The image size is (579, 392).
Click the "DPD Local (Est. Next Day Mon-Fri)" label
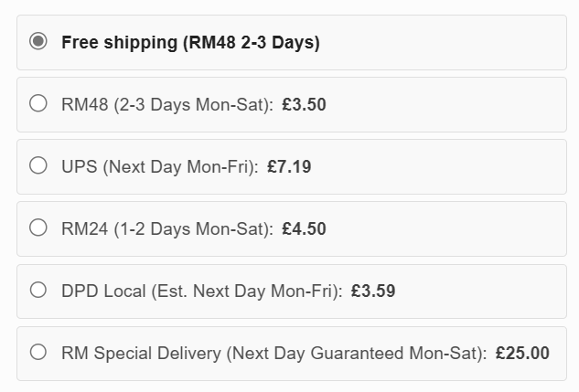pos(201,291)
